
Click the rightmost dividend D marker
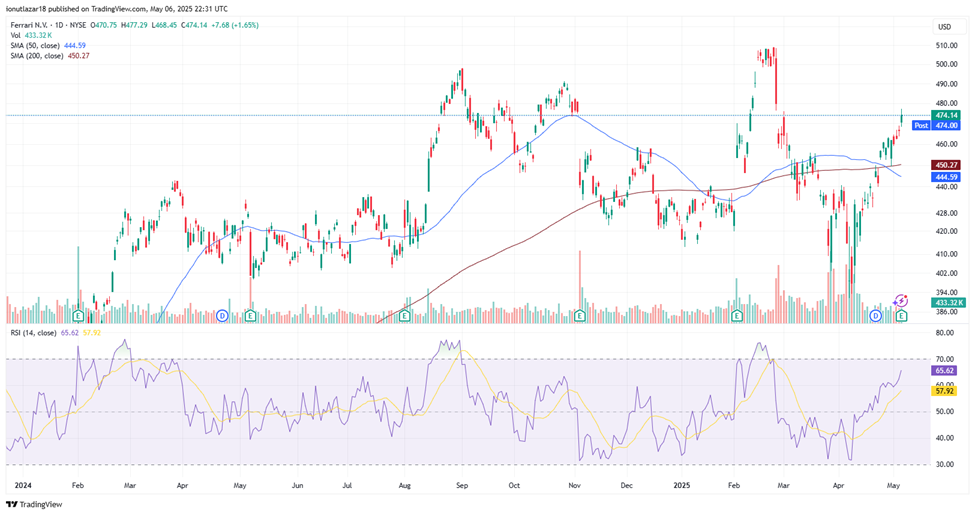[x=875, y=315]
